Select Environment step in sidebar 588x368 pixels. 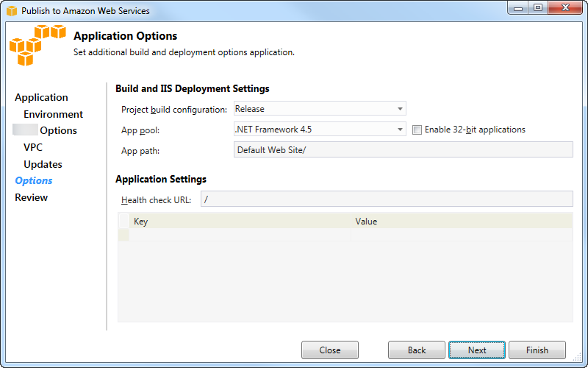pyautogui.click(x=53, y=114)
